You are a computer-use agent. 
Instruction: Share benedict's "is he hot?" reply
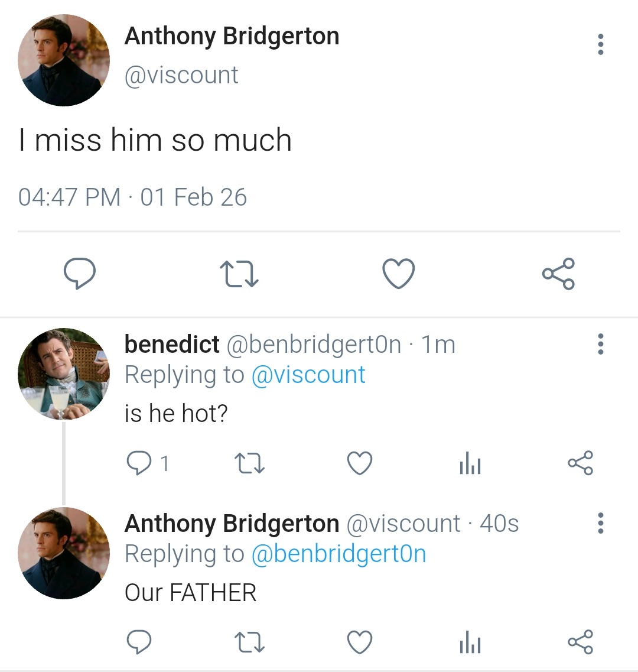point(580,463)
